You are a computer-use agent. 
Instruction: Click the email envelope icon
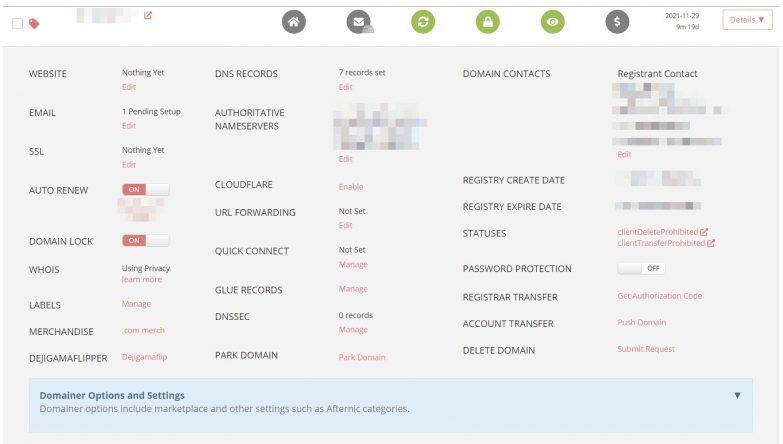[x=359, y=22]
